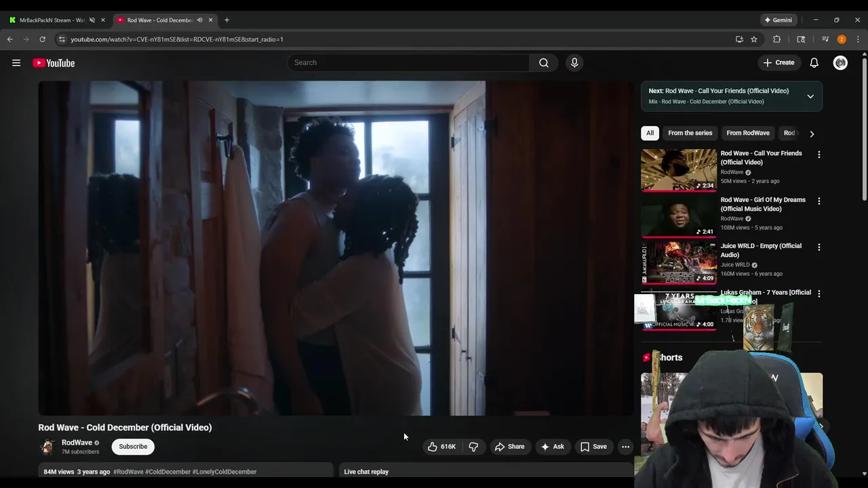Dislike the video with thumbs down
Image resolution: width=868 pixels, height=488 pixels.
473,447
